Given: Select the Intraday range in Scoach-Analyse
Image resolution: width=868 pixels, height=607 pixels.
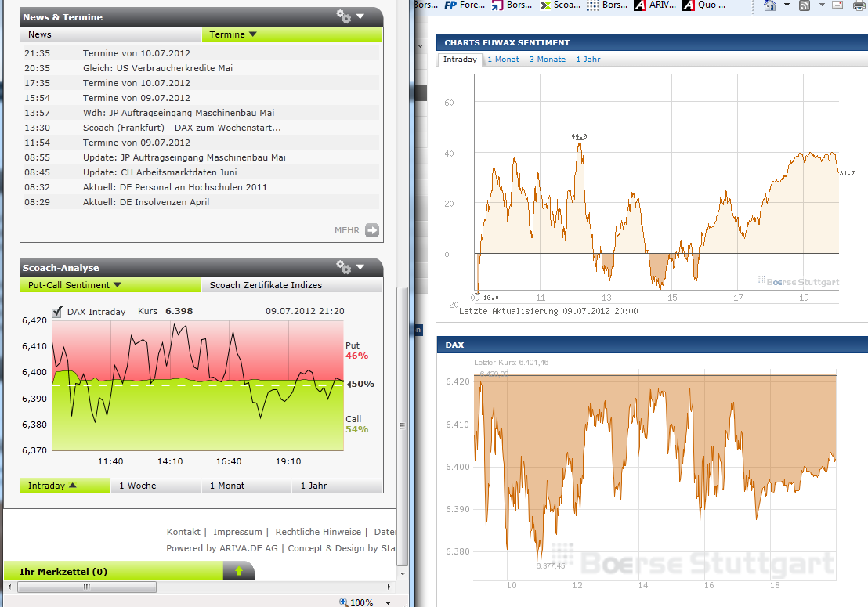Looking at the screenshot, I should pyautogui.click(x=65, y=486).
